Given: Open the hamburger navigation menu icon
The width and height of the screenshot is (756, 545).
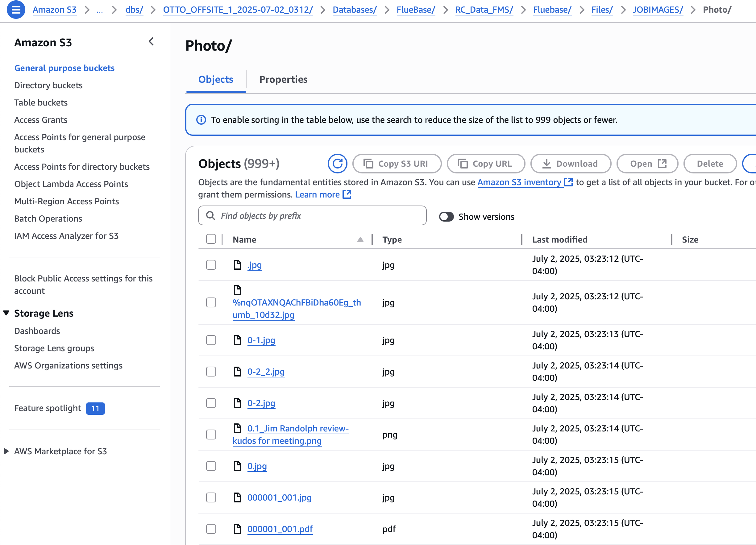Looking at the screenshot, I should coord(16,10).
